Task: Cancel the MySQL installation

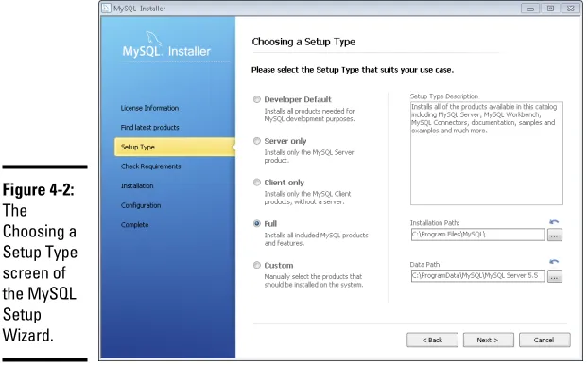Action: point(545,340)
